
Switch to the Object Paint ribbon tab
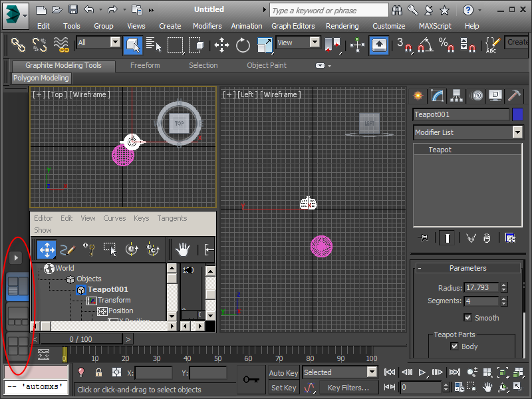[267, 65]
